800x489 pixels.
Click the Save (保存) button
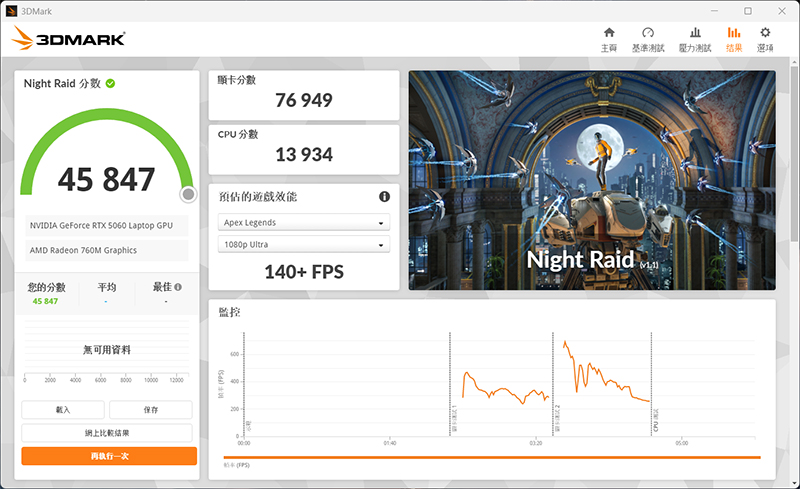(151, 409)
